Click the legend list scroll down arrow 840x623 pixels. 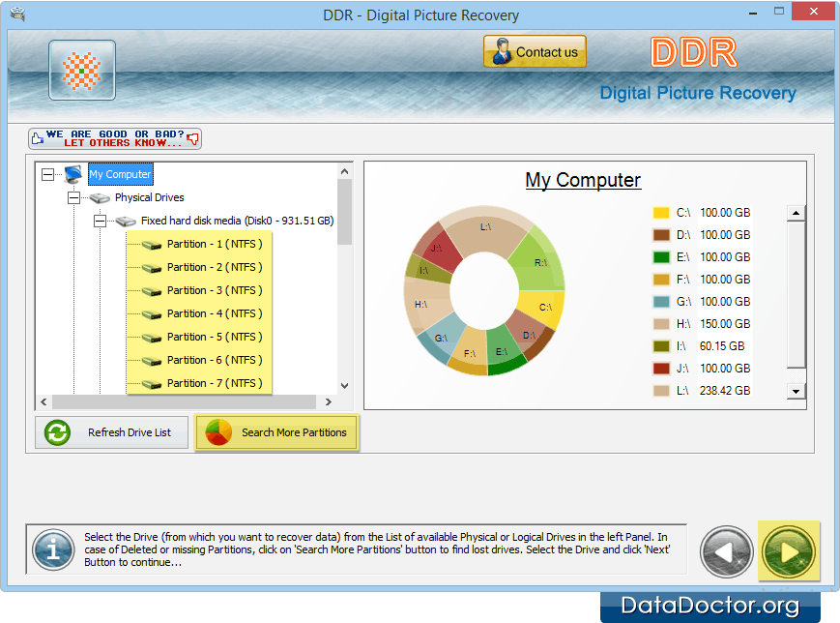pyautogui.click(x=797, y=391)
